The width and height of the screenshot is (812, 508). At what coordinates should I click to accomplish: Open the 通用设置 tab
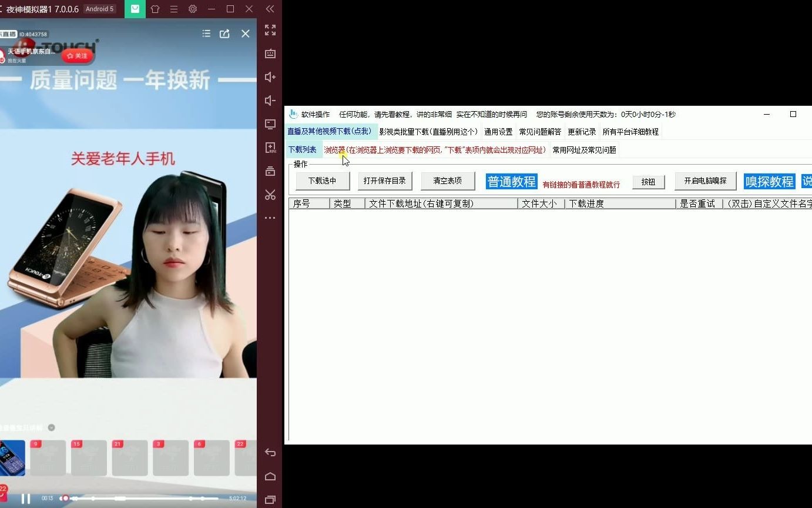pyautogui.click(x=498, y=132)
